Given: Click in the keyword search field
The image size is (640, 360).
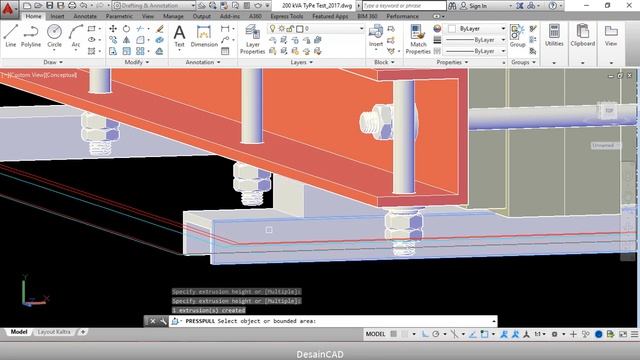Looking at the screenshot, I should click(x=404, y=6).
